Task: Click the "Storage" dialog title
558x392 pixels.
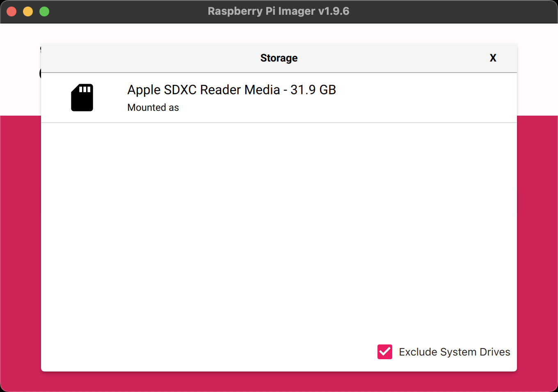Action: tap(279, 58)
